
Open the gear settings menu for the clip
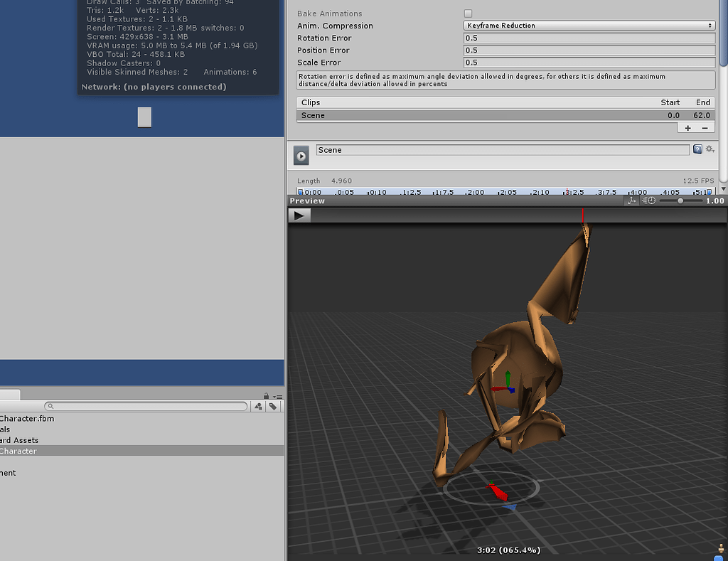(709, 150)
